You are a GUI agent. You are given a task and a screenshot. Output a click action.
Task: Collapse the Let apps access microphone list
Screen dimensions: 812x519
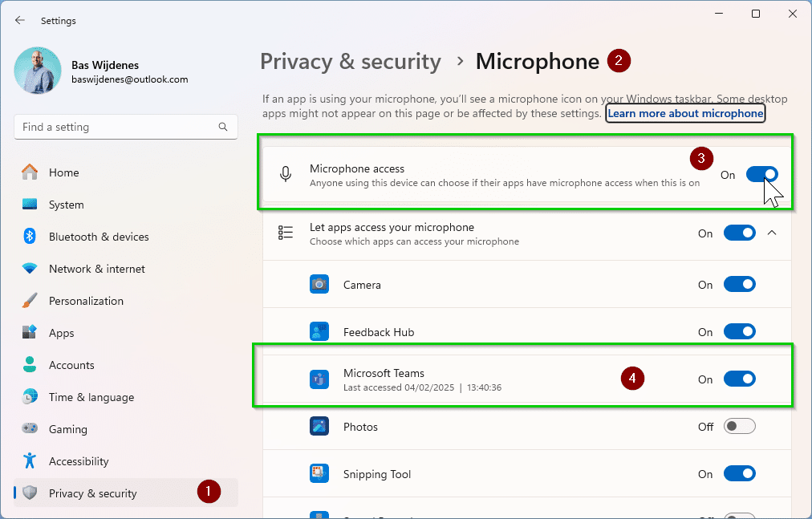click(x=772, y=233)
